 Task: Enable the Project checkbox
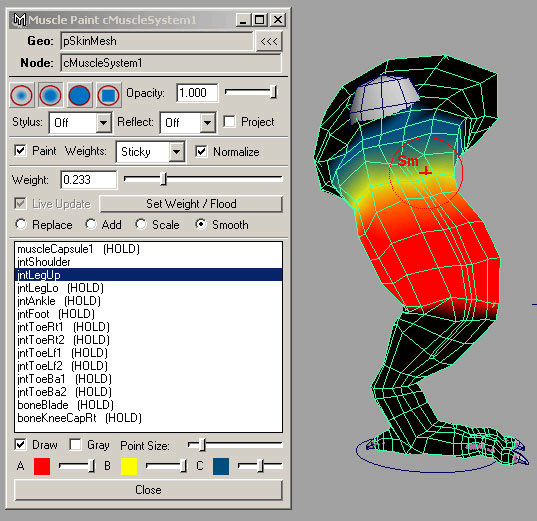coord(229,122)
